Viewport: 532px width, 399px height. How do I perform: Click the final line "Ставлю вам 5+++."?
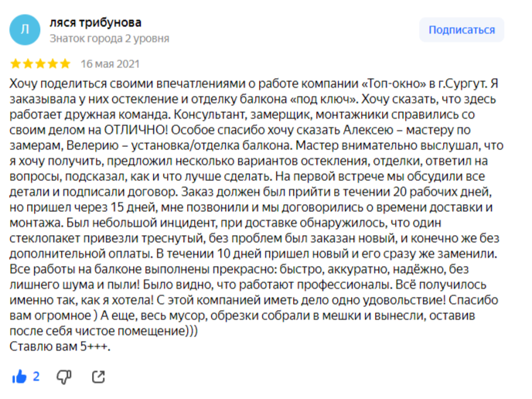tap(60, 346)
